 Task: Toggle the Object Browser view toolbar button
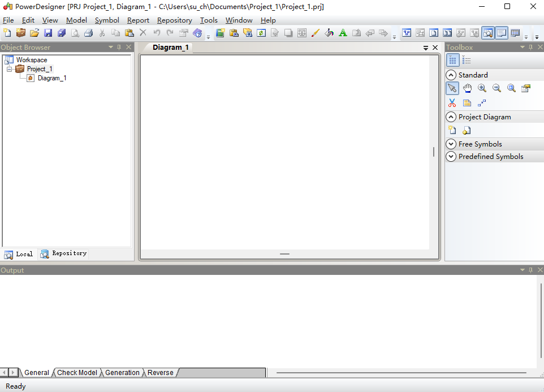coord(488,33)
